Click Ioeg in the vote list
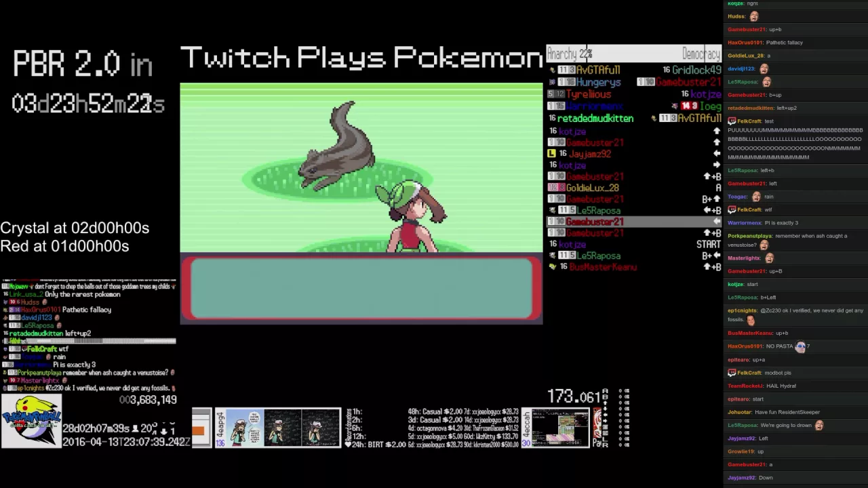Viewport: 868px width, 488px height. coord(710,106)
